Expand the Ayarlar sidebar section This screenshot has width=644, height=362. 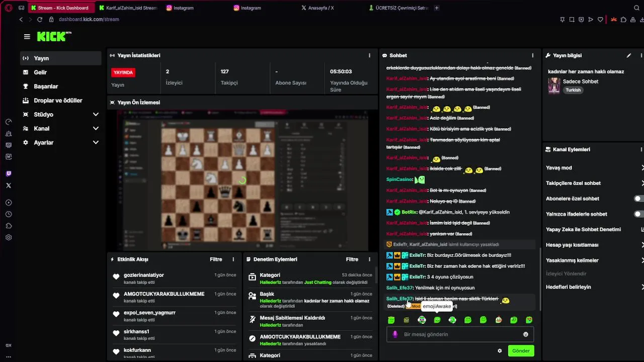pyautogui.click(x=96, y=143)
